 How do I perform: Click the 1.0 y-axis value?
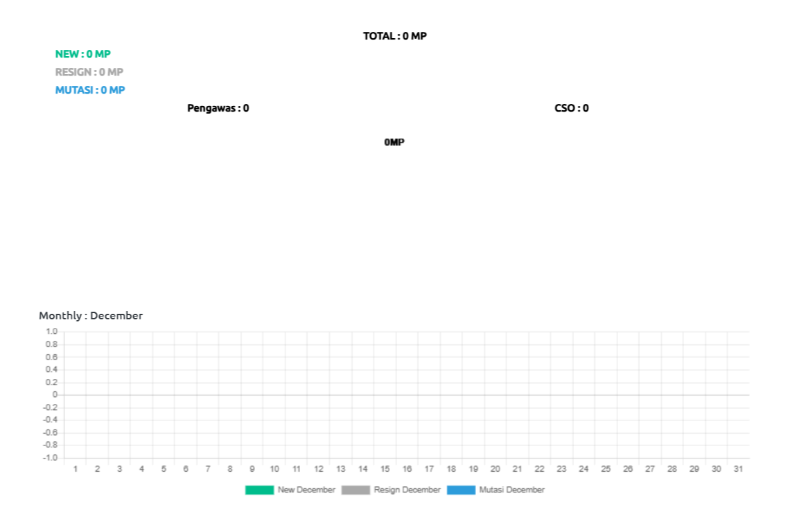coord(52,332)
